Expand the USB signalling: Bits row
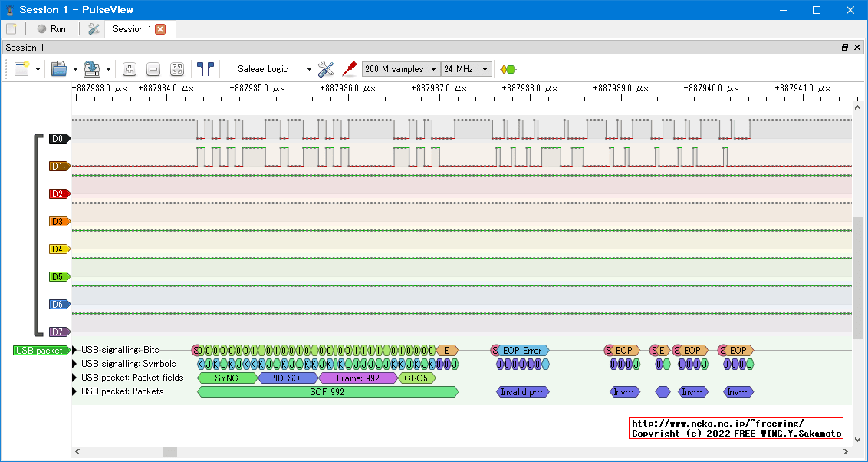Image resolution: width=868 pixels, height=462 pixels. [x=75, y=351]
